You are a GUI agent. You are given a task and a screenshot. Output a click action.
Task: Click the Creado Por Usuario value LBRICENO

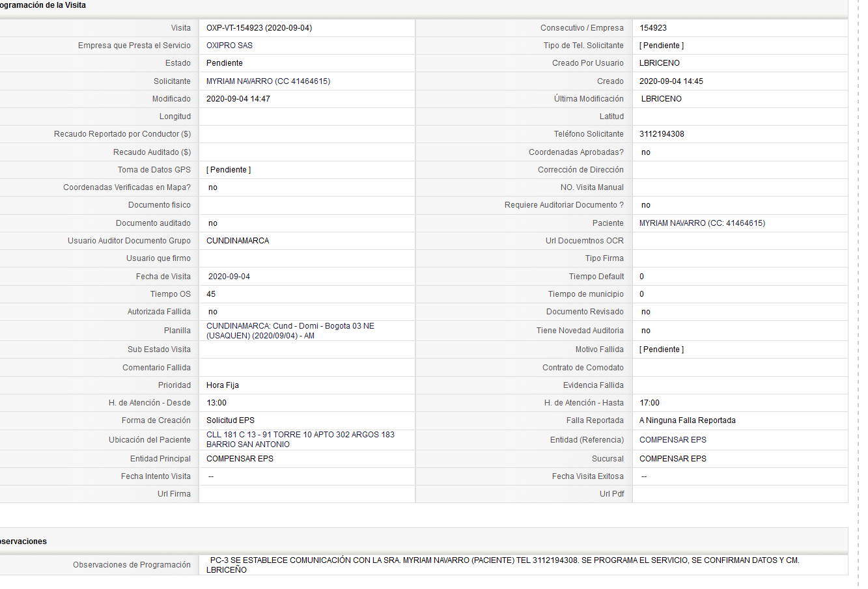click(660, 63)
